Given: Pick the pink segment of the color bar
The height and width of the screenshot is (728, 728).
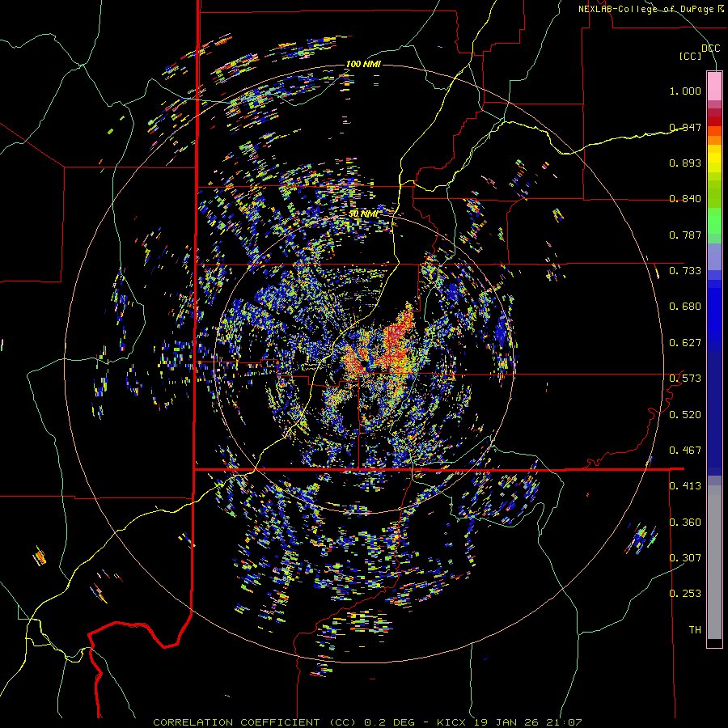Looking at the screenshot, I should (x=714, y=86).
